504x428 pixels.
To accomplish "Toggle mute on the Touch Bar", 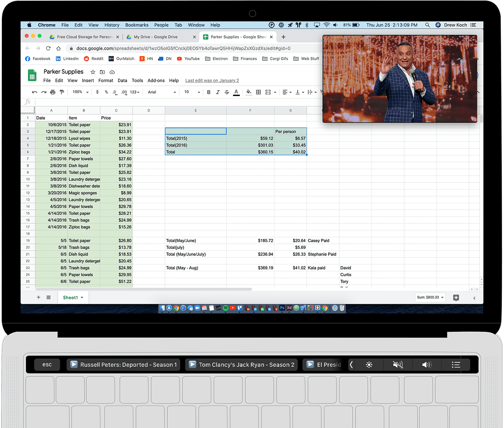I will pos(398,365).
